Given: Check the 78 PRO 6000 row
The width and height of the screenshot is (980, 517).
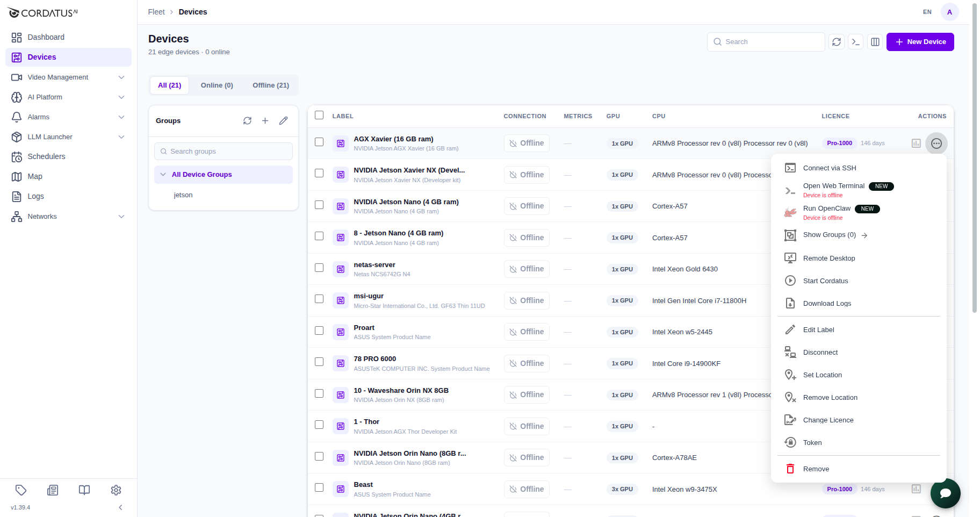Looking at the screenshot, I should coord(319,362).
